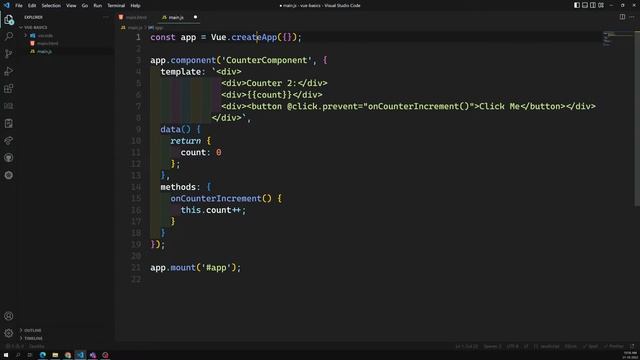Open Explorer panel More Actions ellipsis
The image size is (640, 360).
[x=106, y=17]
